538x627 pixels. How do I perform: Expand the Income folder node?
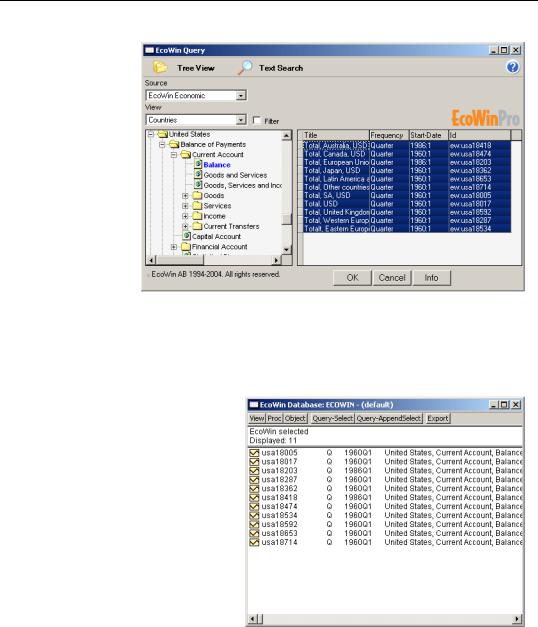(185, 216)
